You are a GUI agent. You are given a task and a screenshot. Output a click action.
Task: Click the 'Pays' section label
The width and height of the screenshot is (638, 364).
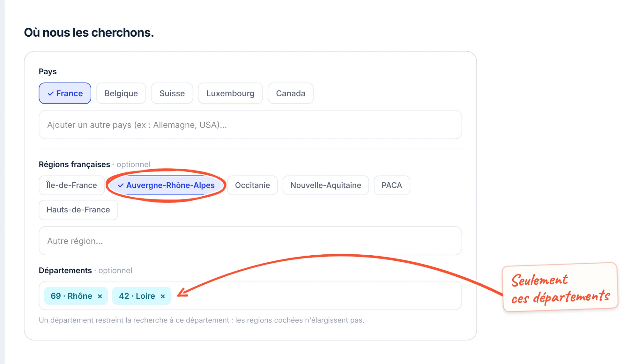pos(48,71)
